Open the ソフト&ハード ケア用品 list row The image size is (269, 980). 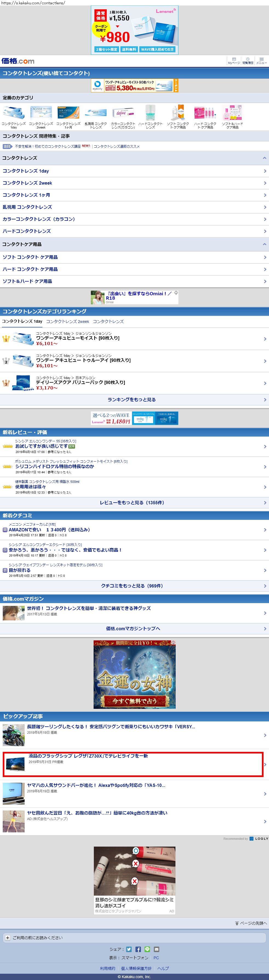pos(135,282)
